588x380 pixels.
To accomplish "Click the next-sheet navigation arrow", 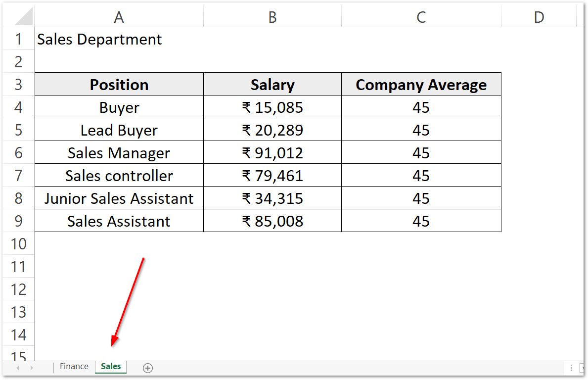I will (x=31, y=368).
